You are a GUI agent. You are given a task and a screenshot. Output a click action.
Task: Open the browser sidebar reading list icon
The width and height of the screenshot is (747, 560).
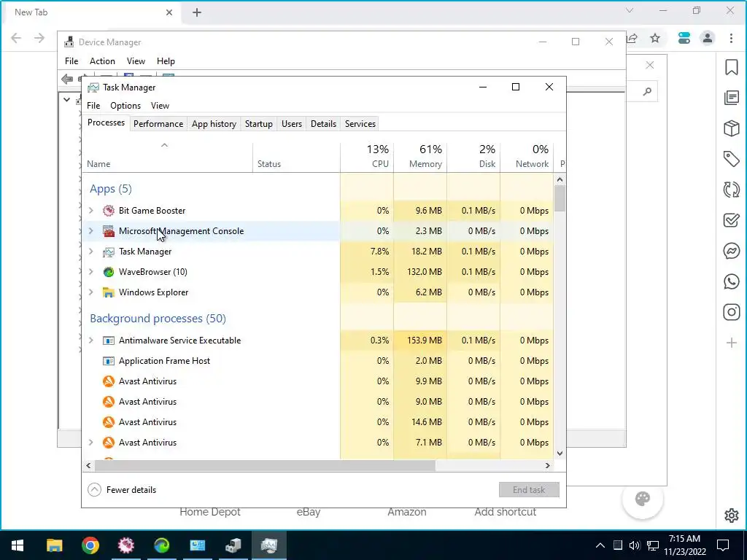coord(731,98)
